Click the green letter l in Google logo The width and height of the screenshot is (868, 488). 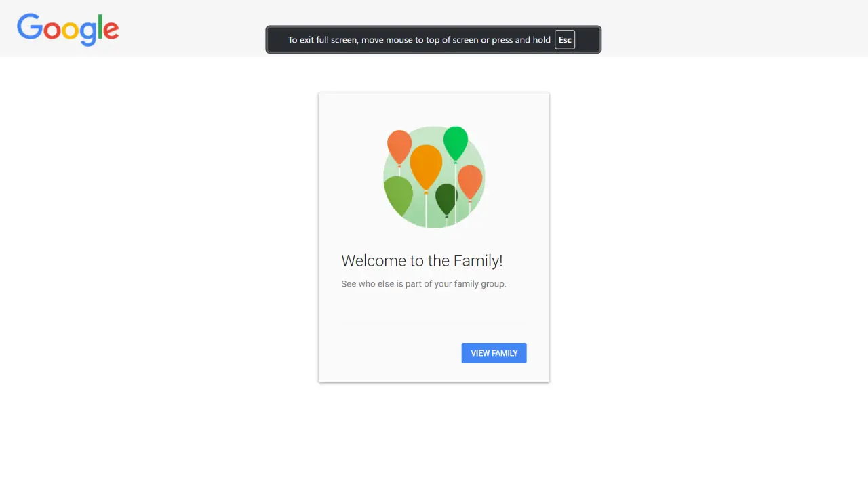102,27
